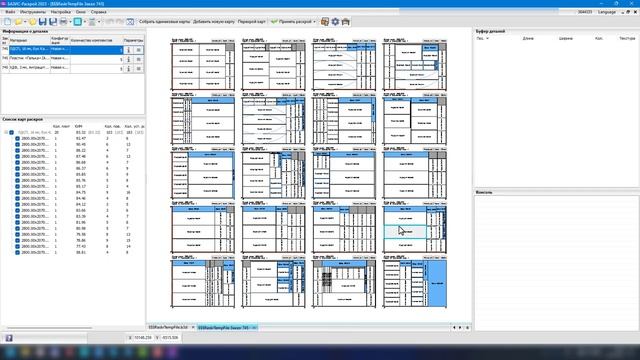Screen dimensions: 640x360
Task: Click the status bar icon at bottom left
Action: [x=9, y=338]
